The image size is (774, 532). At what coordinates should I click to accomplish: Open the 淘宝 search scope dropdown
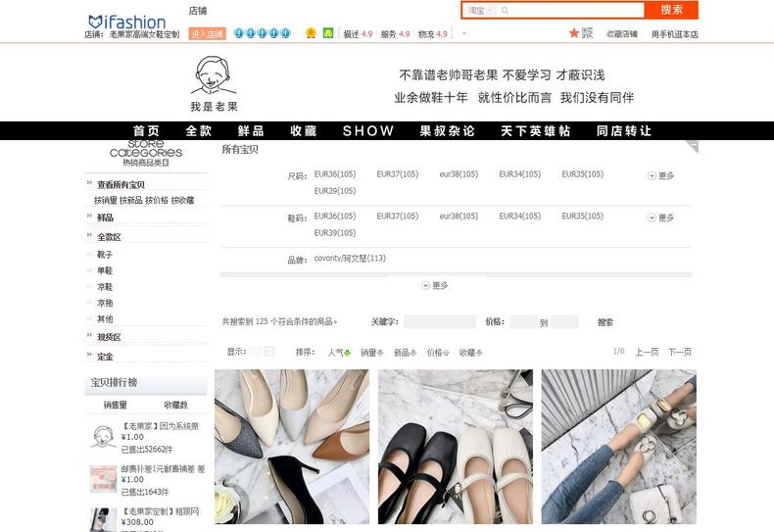click(479, 11)
